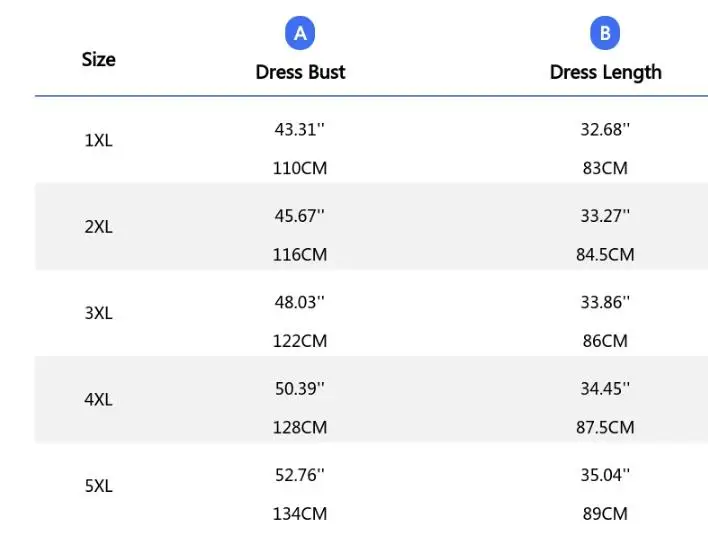Select the Dress Length column header

[606, 73]
